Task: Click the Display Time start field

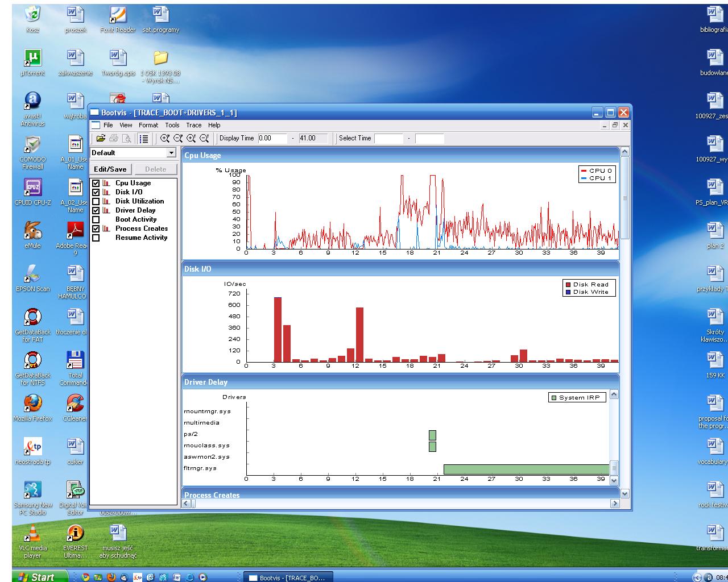Action: click(x=272, y=138)
